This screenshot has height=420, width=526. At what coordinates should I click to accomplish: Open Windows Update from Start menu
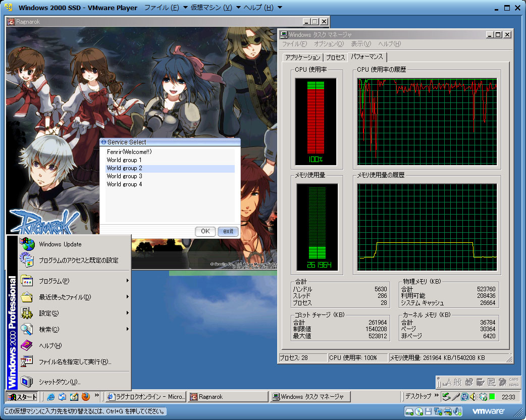74,244
